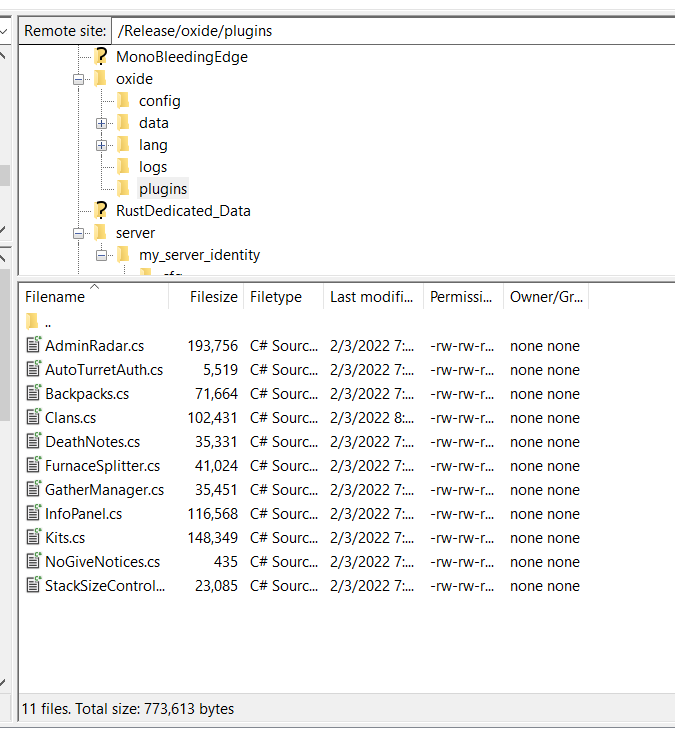Screen dimensions: 675x730
Task: Click the status bar total size text
Action: tap(128, 709)
